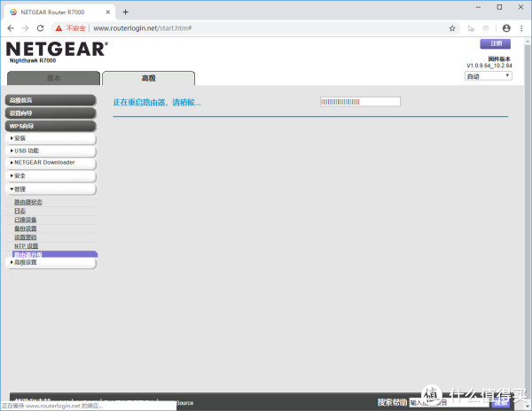Open the 路由器状态 link
The width and height of the screenshot is (532, 411).
pos(28,202)
